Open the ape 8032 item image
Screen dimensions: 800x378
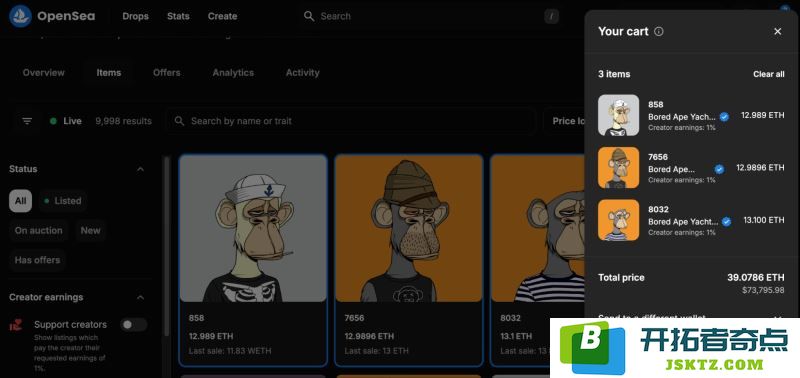pos(537,229)
